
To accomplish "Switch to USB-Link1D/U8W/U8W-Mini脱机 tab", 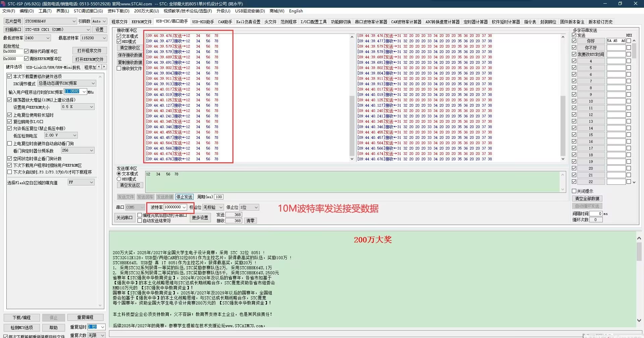I will click(x=53, y=67).
